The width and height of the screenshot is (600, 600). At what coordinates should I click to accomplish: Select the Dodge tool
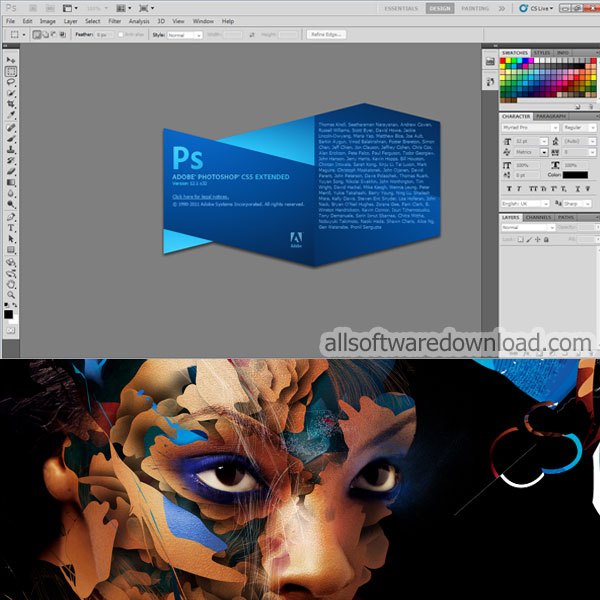11,204
